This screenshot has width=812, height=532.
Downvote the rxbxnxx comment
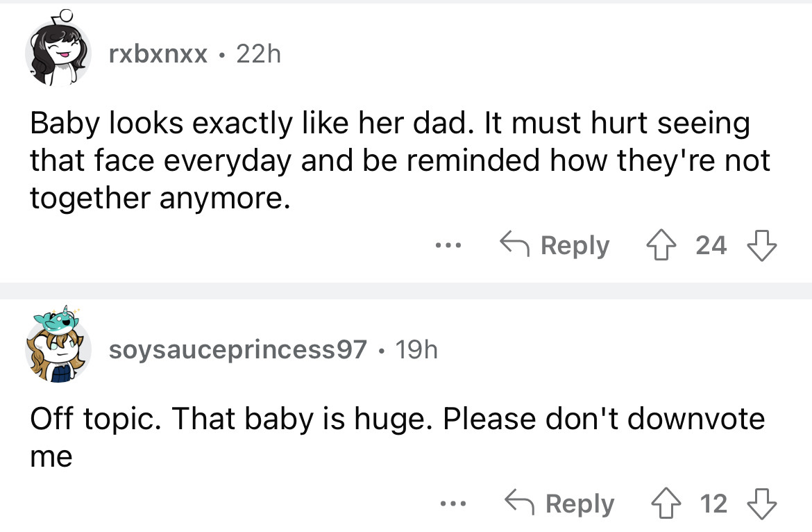(761, 245)
